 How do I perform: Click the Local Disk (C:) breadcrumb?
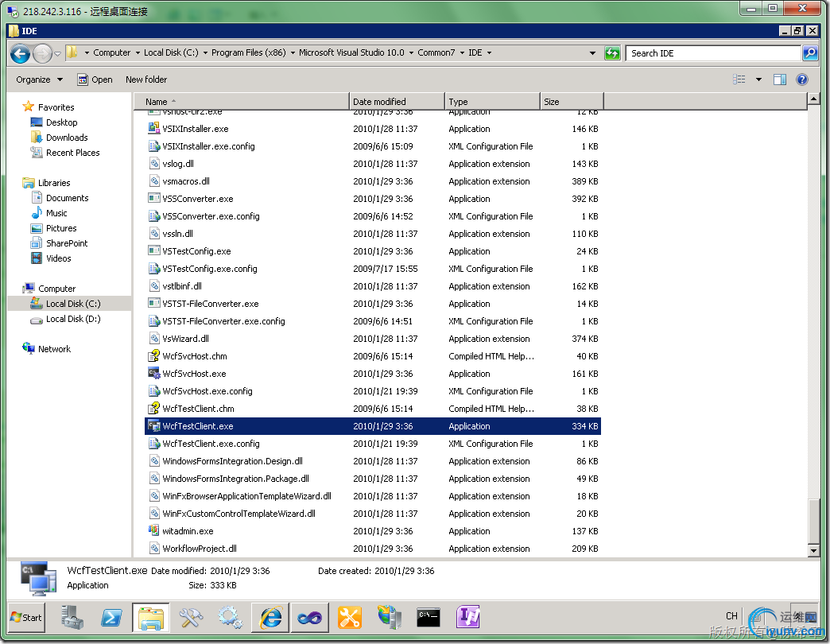171,52
